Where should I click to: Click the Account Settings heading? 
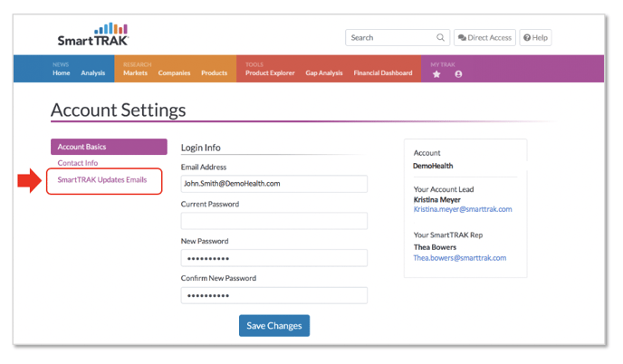coord(119,110)
